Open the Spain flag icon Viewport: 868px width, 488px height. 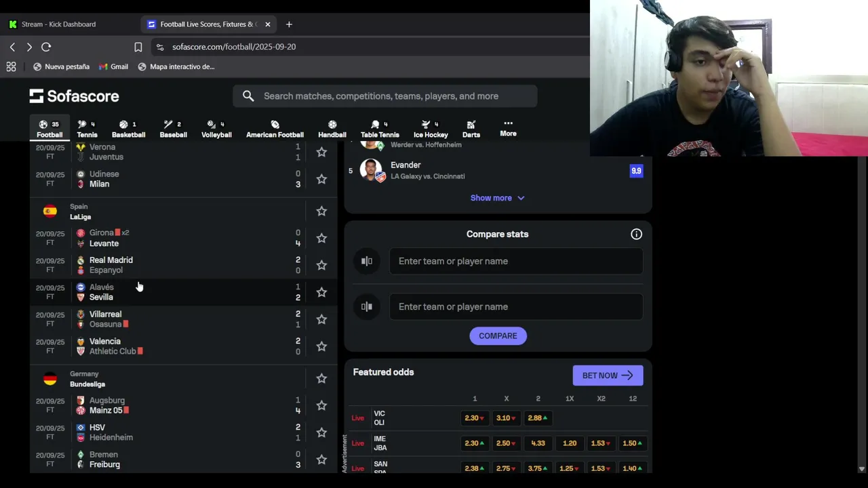(x=50, y=211)
